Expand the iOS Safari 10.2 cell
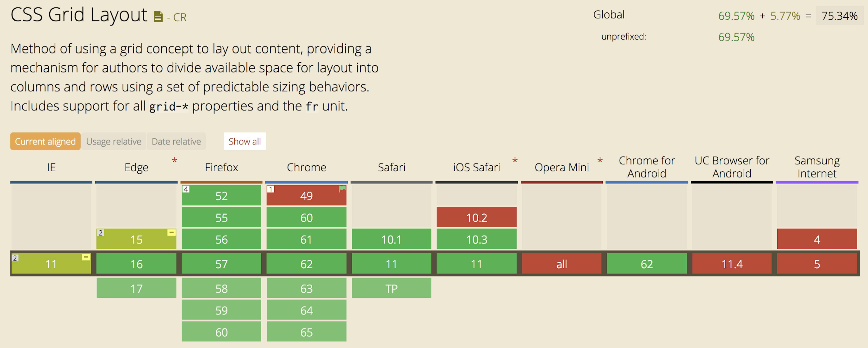This screenshot has width=868, height=348. click(476, 218)
